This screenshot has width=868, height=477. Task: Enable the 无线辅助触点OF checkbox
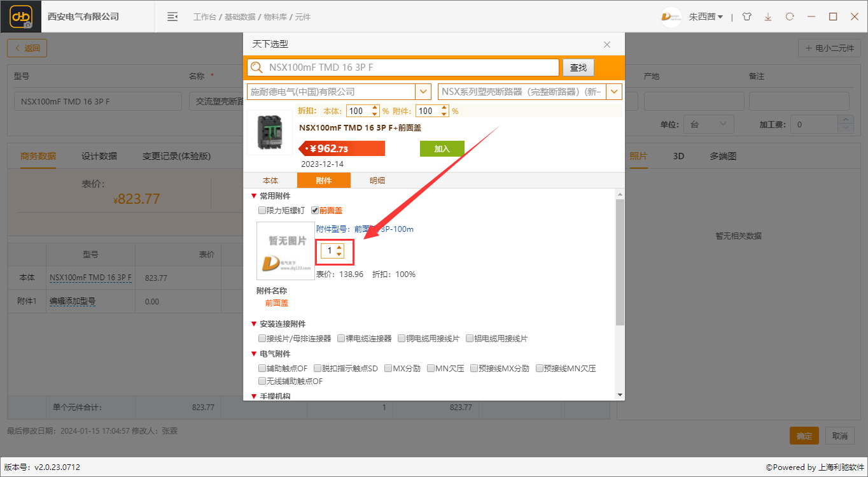tap(262, 381)
